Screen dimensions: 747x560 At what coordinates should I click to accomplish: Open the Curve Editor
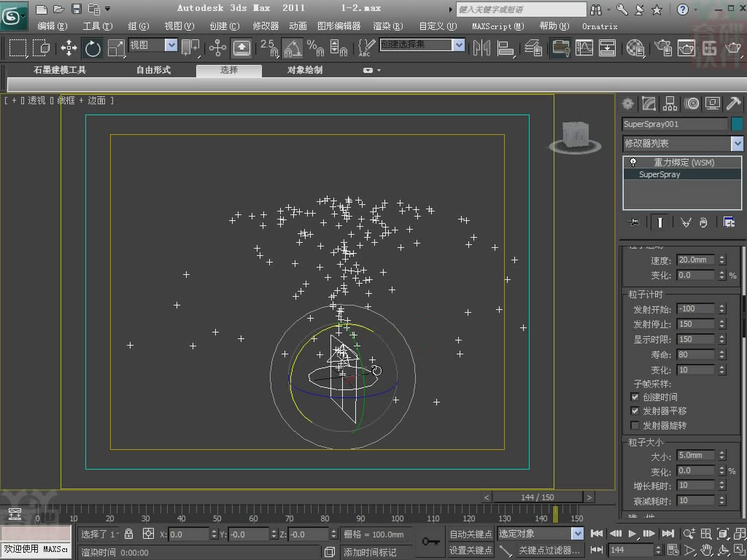584,47
